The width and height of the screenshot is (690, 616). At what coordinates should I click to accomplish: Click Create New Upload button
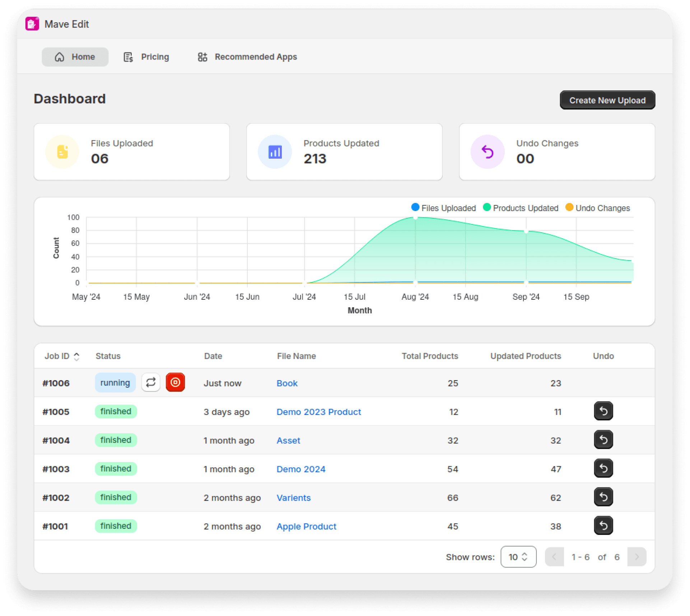pos(607,100)
